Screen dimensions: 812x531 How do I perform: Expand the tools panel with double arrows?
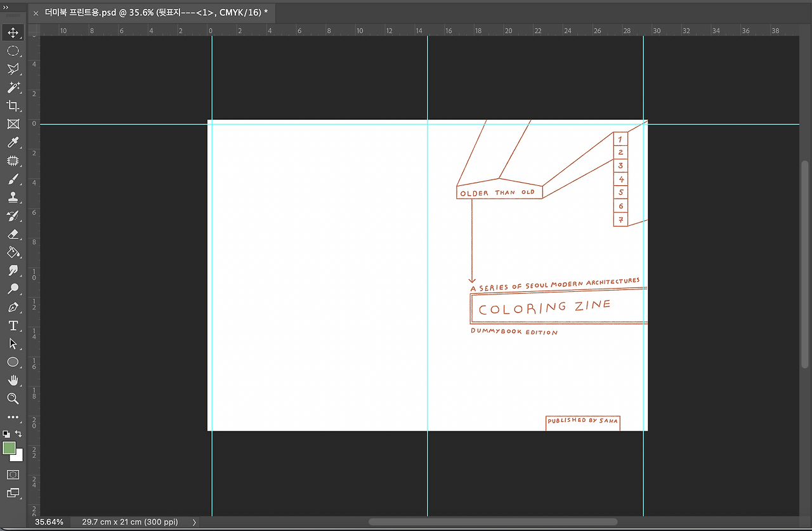[x=6, y=6]
